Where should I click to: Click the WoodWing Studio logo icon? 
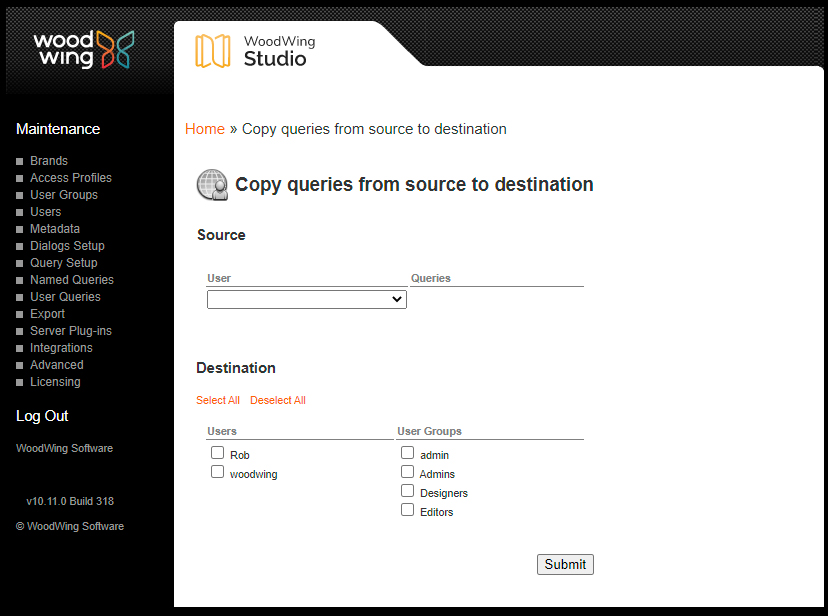(213, 51)
